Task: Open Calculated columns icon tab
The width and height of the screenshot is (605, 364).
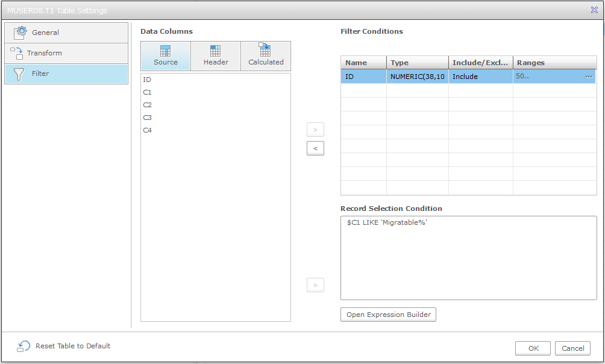Action: tap(265, 50)
